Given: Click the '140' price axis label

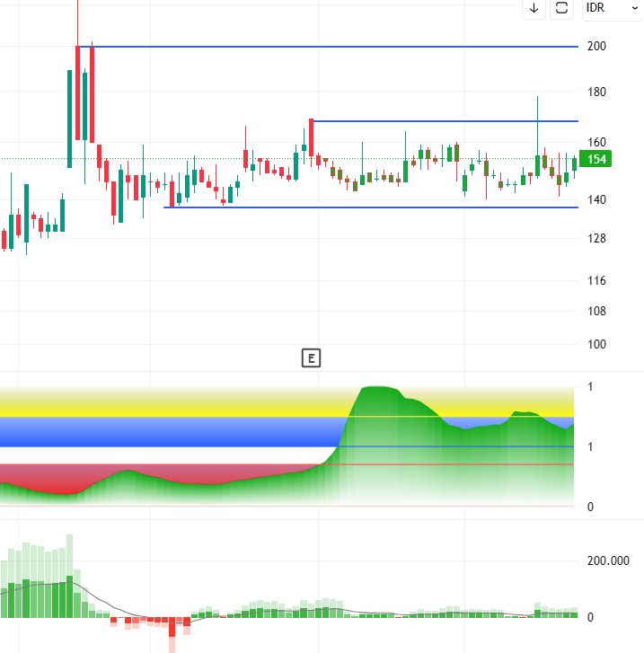Looking at the screenshot, I should [x=596, y=200].
